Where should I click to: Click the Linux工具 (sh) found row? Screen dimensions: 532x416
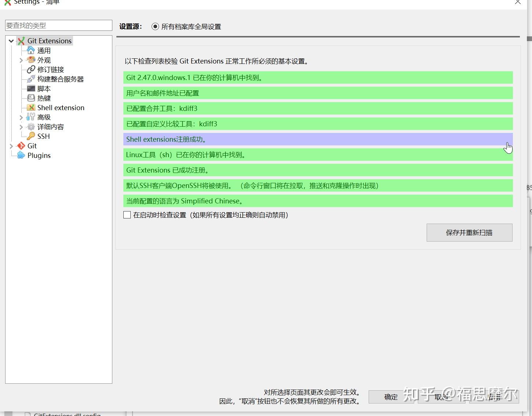click(318, 155)
